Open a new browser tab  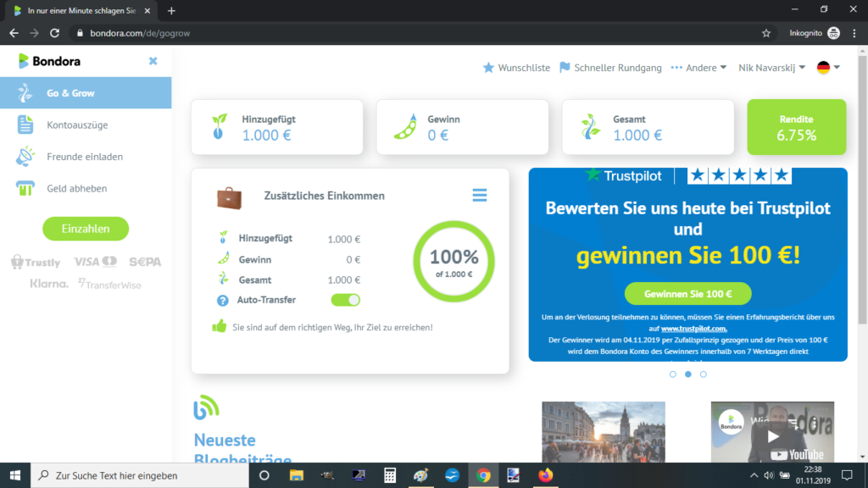[x=171, y=10]
